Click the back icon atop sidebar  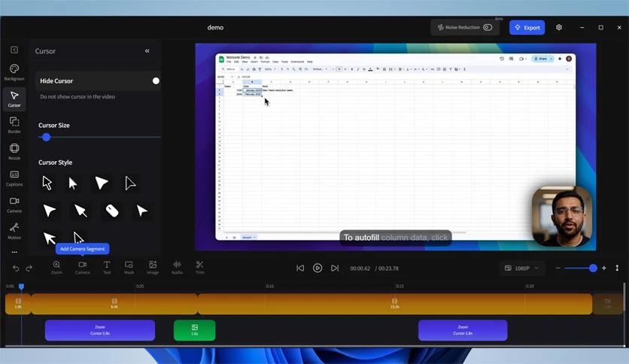click(x=14, y=50)
